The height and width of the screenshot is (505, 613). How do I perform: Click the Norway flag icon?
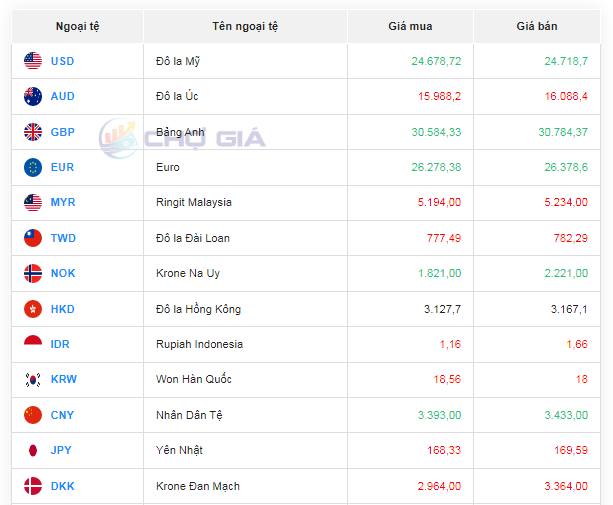(x=33, y=273)
